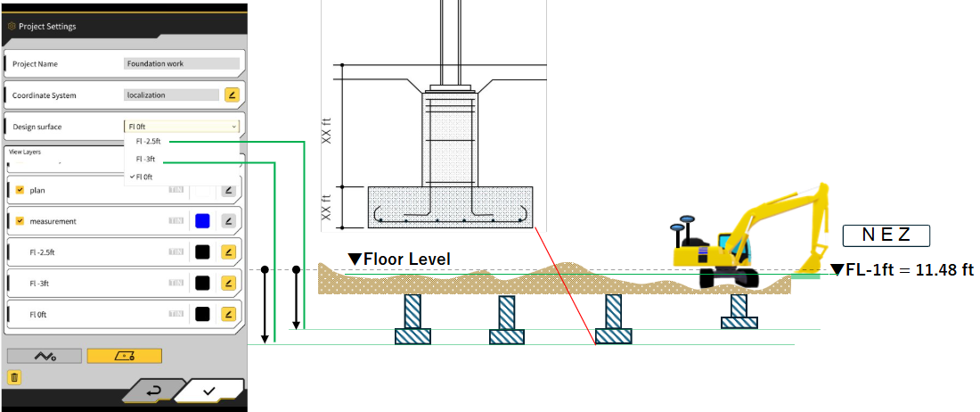Select the polyline mode button

pyautogui.click(x=45, y=356)
